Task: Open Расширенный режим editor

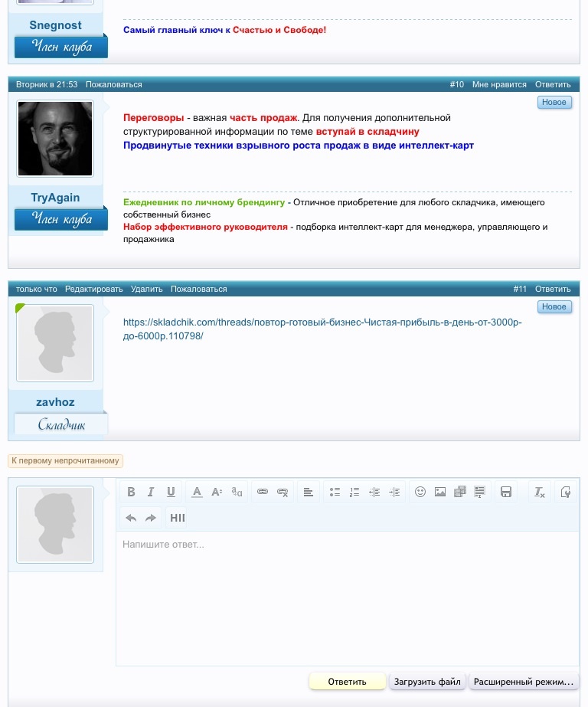Action: coord(524,682)
